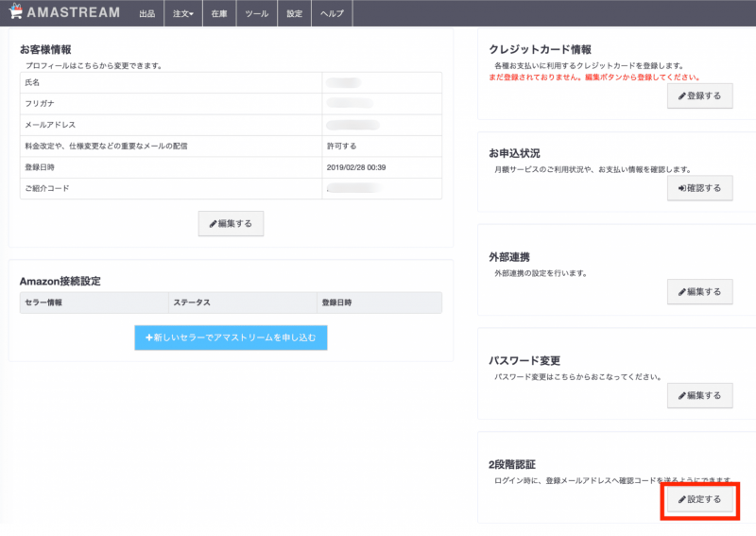This screenshot has height=536, width=756.
Task: Click the 氏名 row label
Action: [x=32, y=82]
